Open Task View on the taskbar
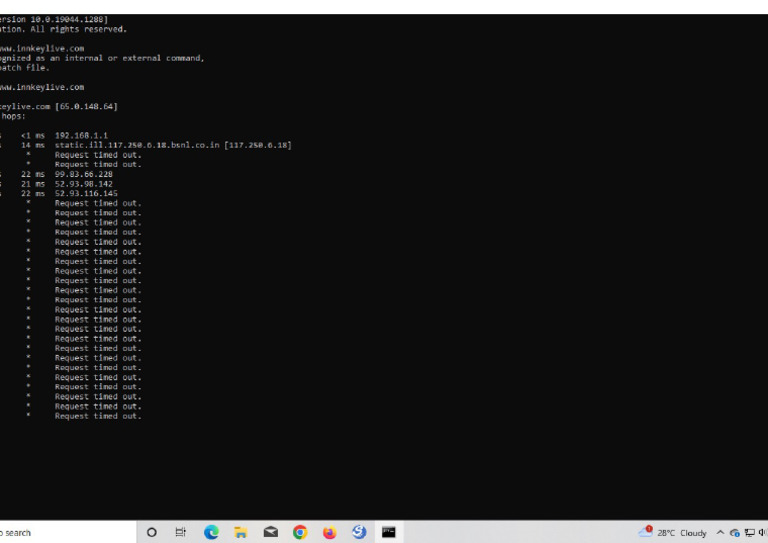This screenshot has height=543, width=768. [x=181, y=532]
